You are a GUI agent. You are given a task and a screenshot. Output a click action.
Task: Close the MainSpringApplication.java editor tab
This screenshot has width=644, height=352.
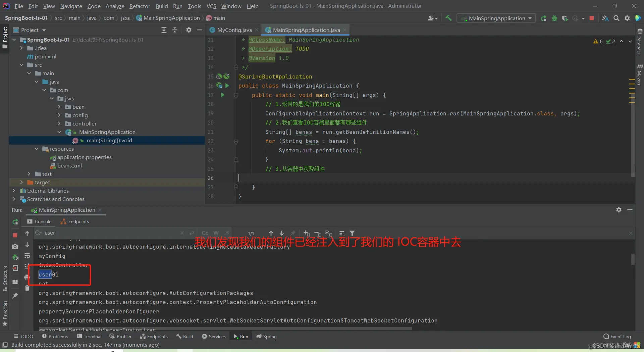tap(345, 30)
